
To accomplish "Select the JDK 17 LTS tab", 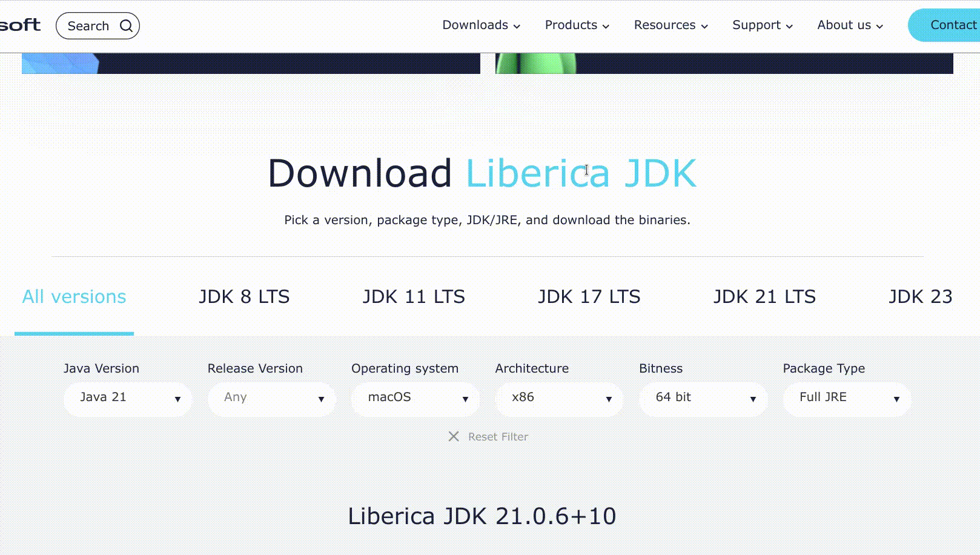I will tap(589, 297).
